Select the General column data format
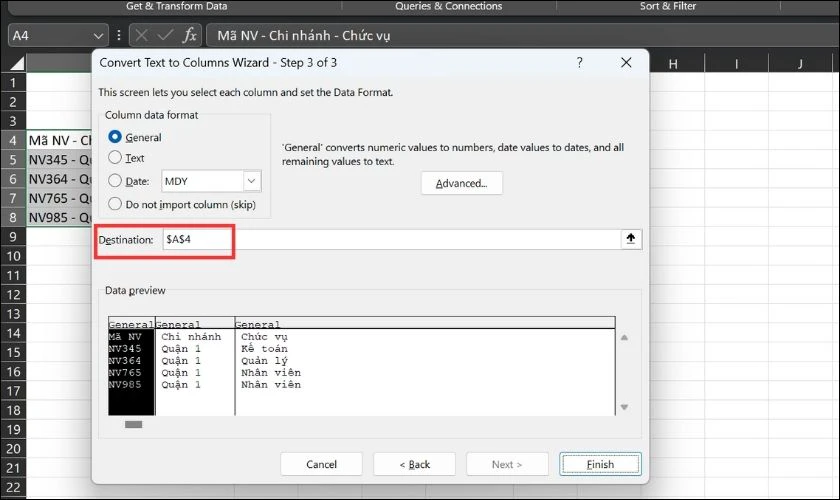Viewport: 840px width, 500px height. point(115,137)
